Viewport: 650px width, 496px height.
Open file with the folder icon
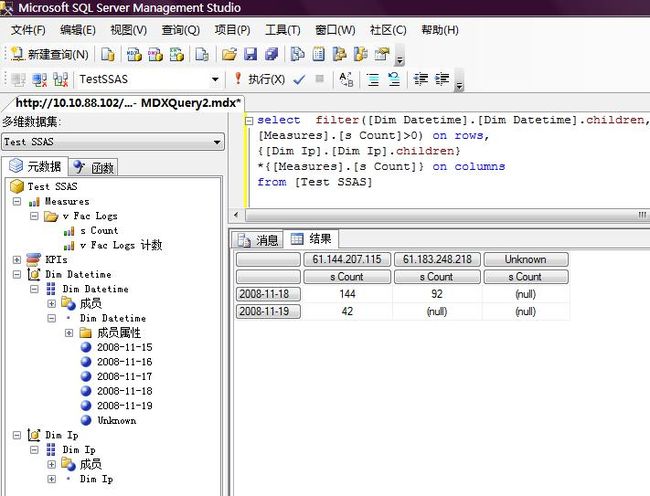coord(229,54)
